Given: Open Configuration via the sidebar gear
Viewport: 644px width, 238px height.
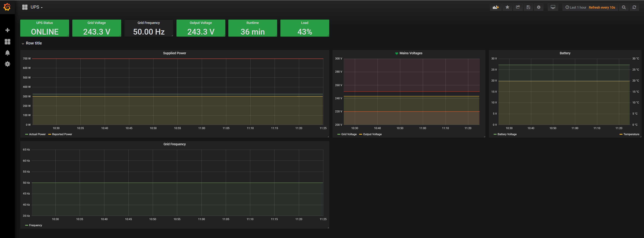Looking at the screenshot, I should [x=7, y=64].
